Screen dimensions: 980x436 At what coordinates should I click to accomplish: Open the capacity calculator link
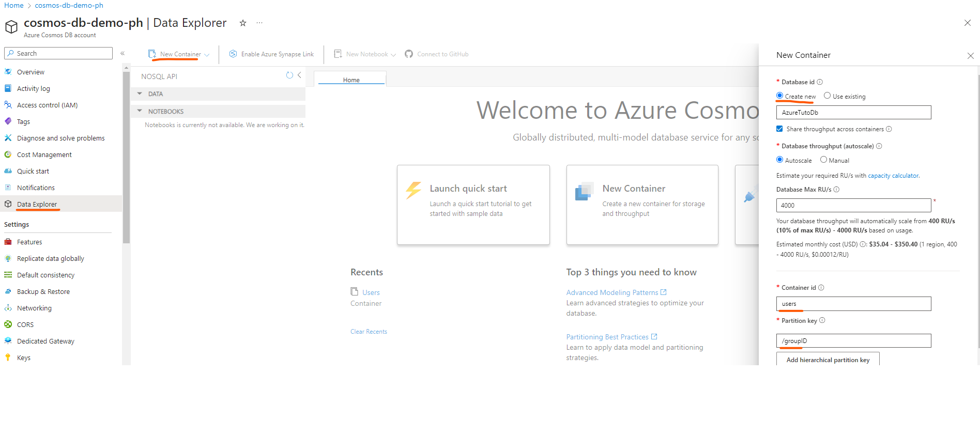893,176
